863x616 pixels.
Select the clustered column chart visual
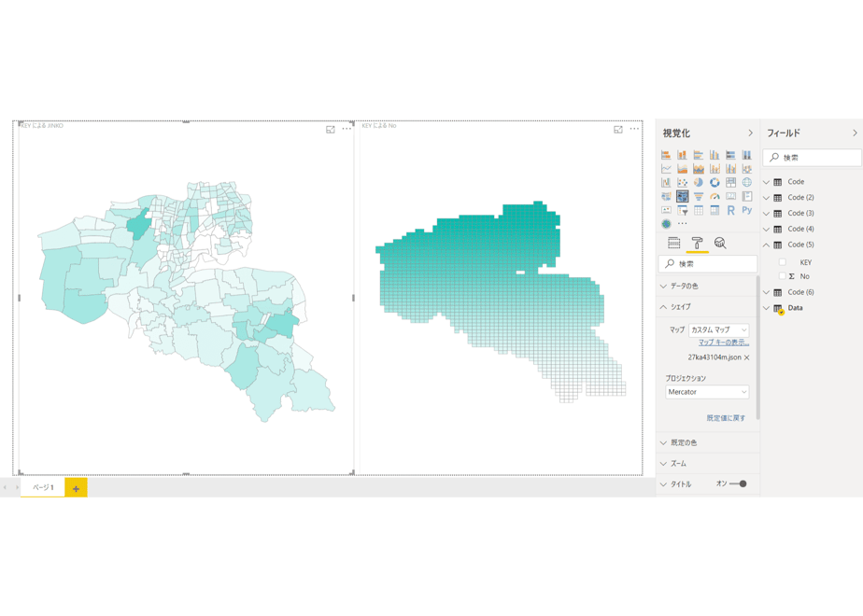(x=714, y=155)
